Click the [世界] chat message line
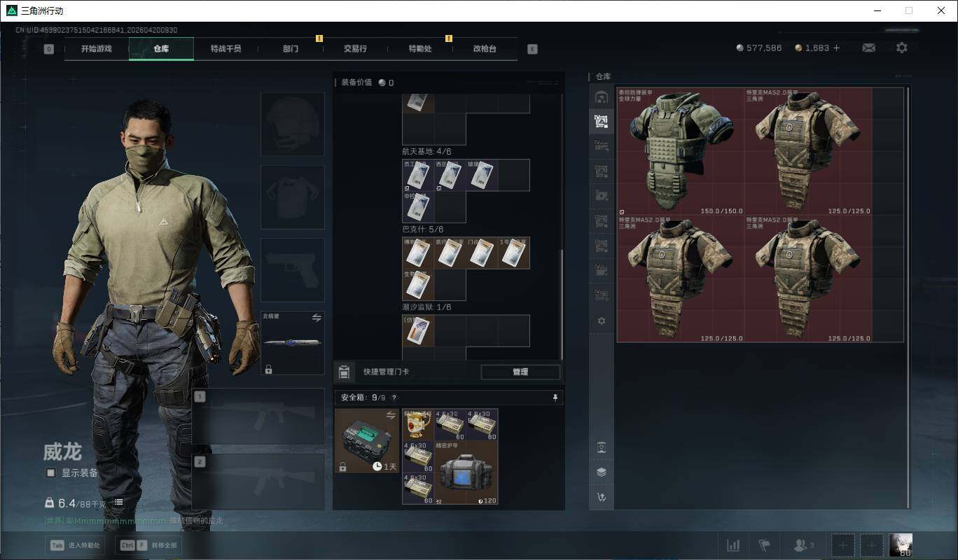Image resolution: width=958 pixels, height=560 pixels. point(134,521)
